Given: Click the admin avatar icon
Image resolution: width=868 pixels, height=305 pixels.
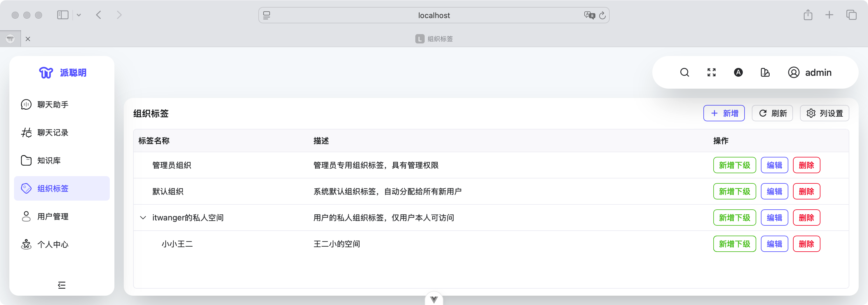Looking at the screenshot, I should click(x=794, y=72).
